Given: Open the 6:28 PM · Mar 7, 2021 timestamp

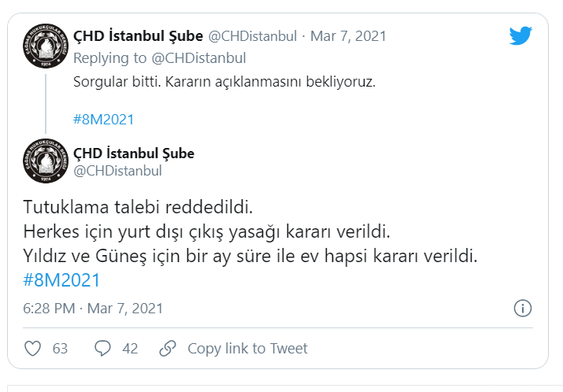Looking at the screenshot, I should pos(93,309).
